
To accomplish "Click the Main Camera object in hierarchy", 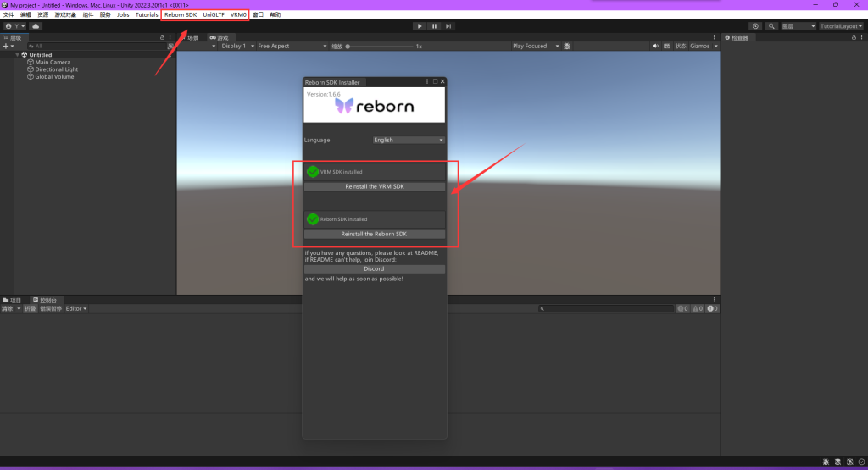I will point(53,62).
